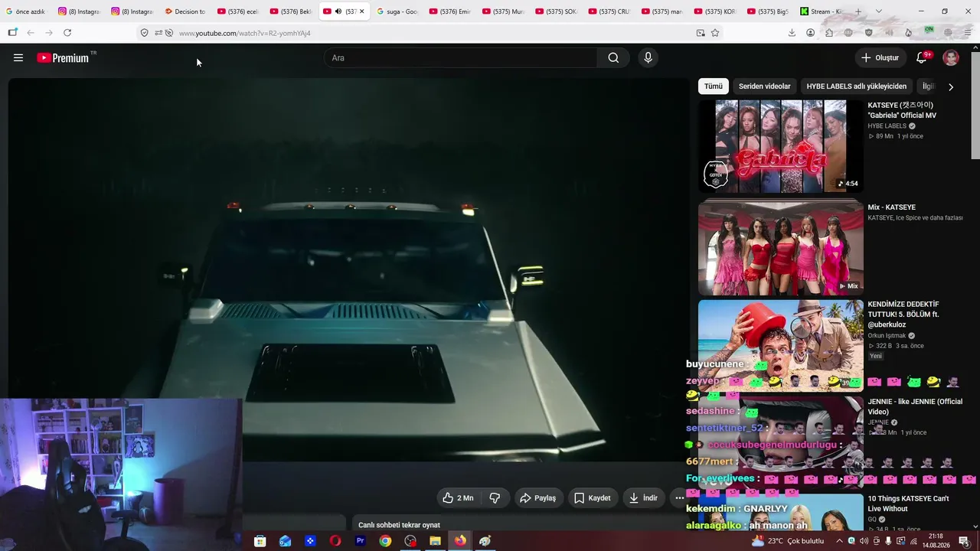This screenshot has width=980, height=551.
Task: Open Orkun Işıtmak channel link
Action: [887, 335]
